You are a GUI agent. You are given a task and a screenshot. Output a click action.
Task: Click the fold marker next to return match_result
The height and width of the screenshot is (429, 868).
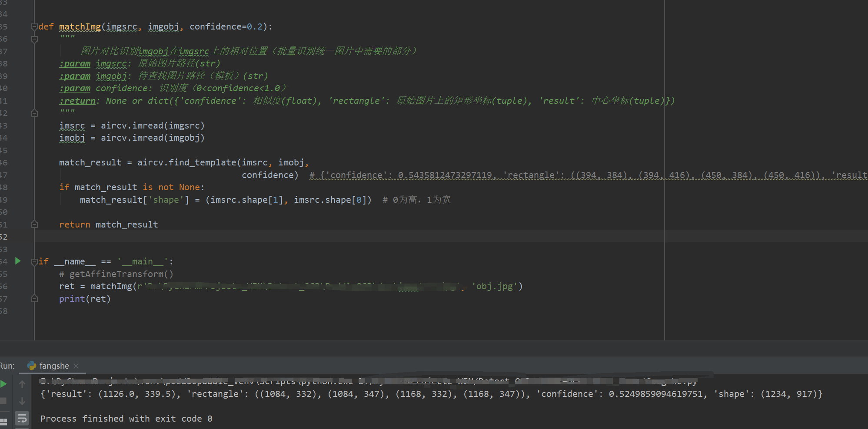coord(34,224)
